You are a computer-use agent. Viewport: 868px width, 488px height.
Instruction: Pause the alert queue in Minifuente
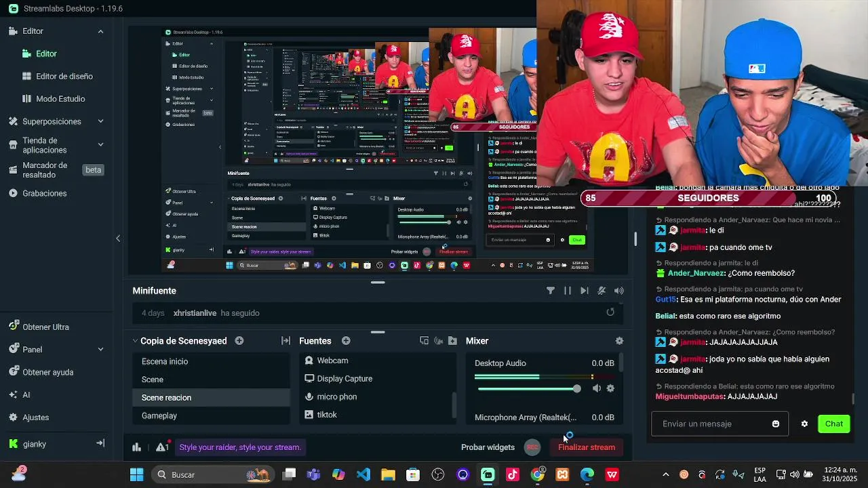point(568,291)
